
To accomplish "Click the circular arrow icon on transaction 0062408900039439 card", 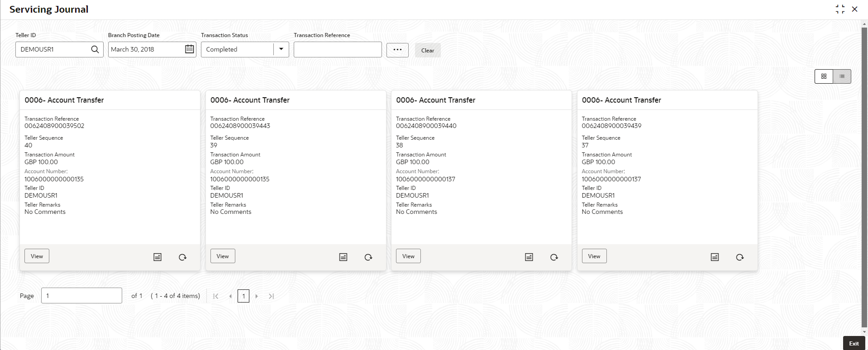I will 740,257.
